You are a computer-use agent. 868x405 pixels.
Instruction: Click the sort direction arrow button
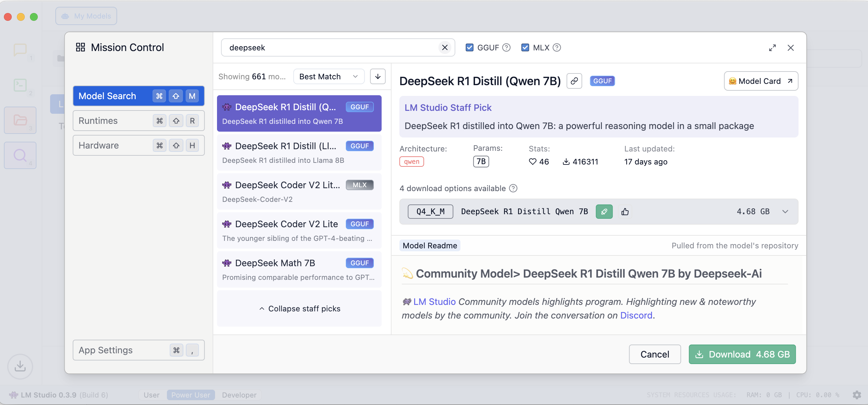(377, 76)
